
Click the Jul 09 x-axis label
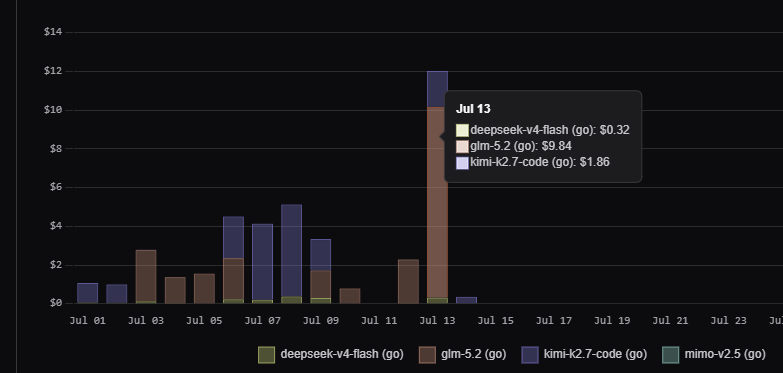321,321
